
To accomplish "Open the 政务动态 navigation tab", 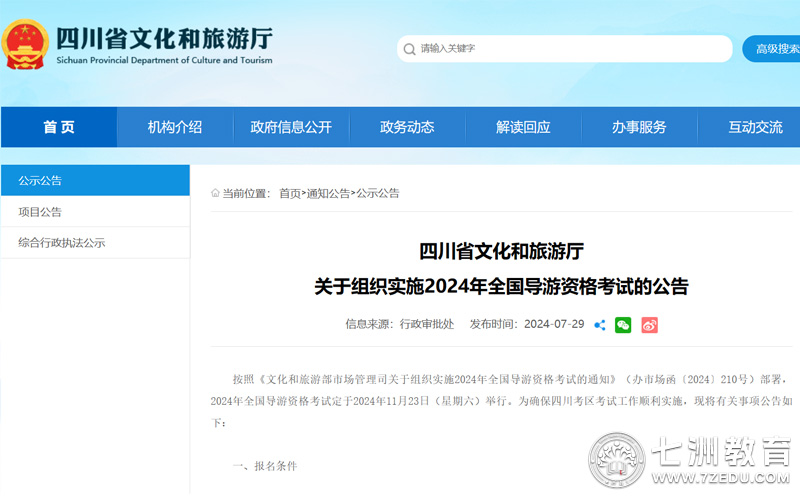I will [407, 127].
